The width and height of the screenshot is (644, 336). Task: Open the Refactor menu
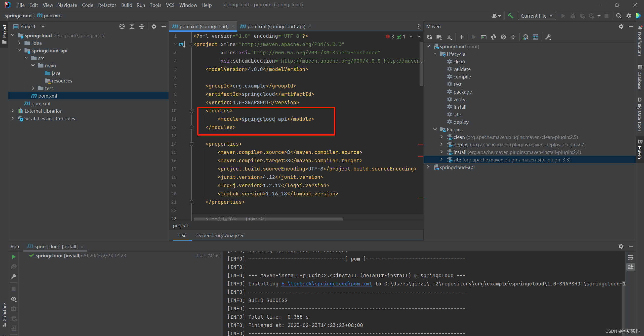(x=107, y=5)
